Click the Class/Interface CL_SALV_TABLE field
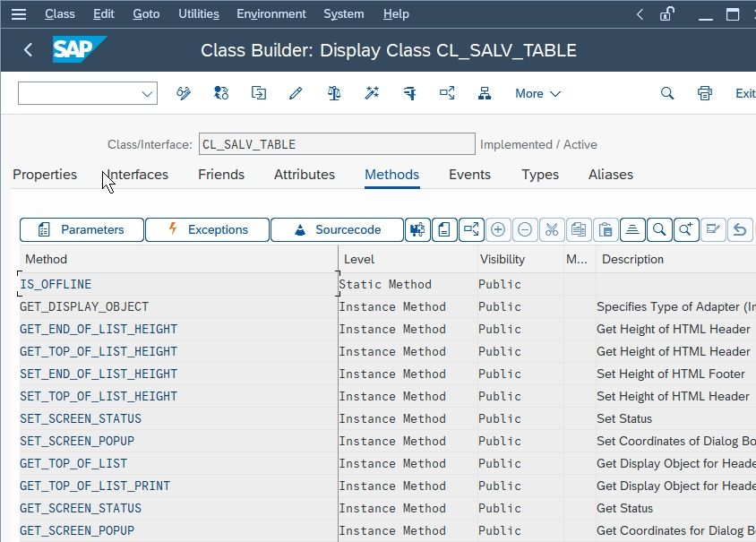The image size is (756, 542). [x=337, y=144]
